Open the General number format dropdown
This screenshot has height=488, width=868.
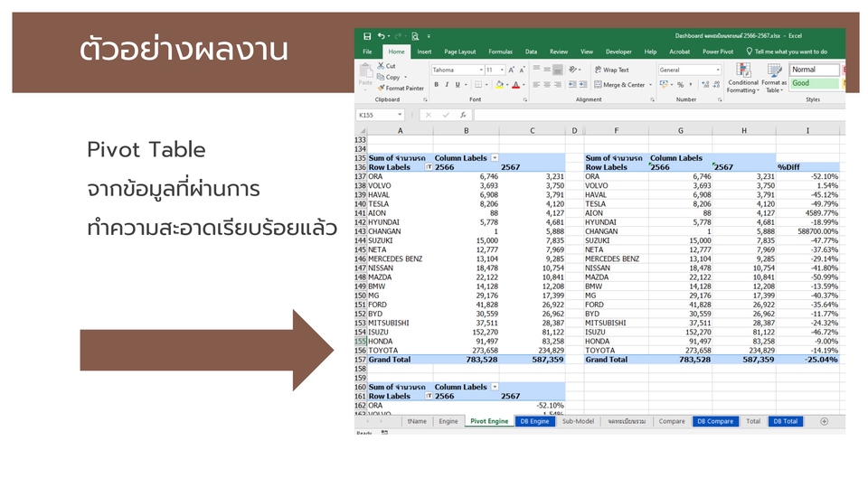(718, 70)
